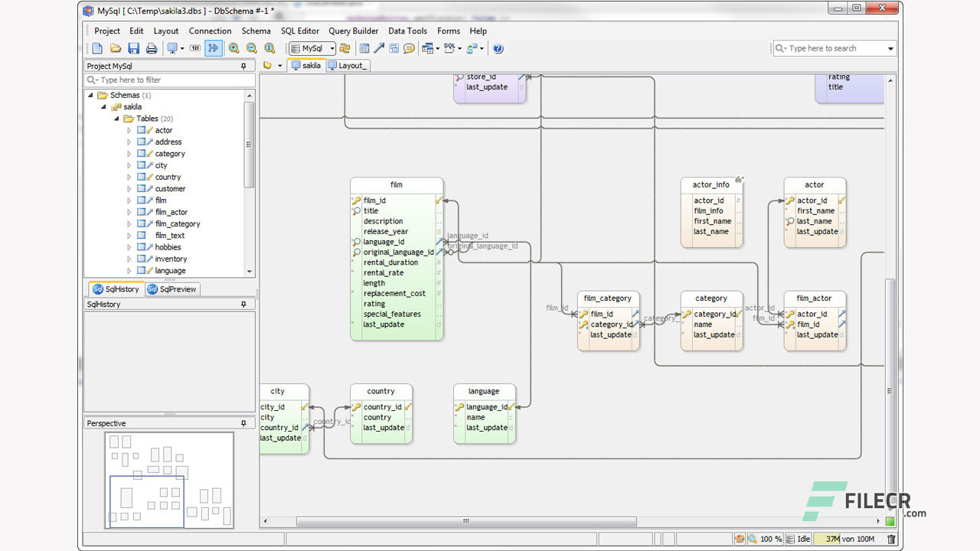Open the SQL Editor menu

coord(300,31)
